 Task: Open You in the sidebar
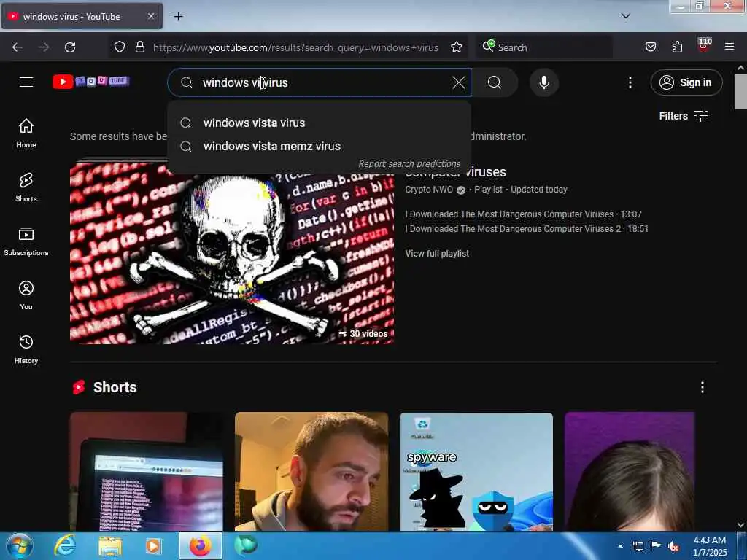(x=26, y=295)
